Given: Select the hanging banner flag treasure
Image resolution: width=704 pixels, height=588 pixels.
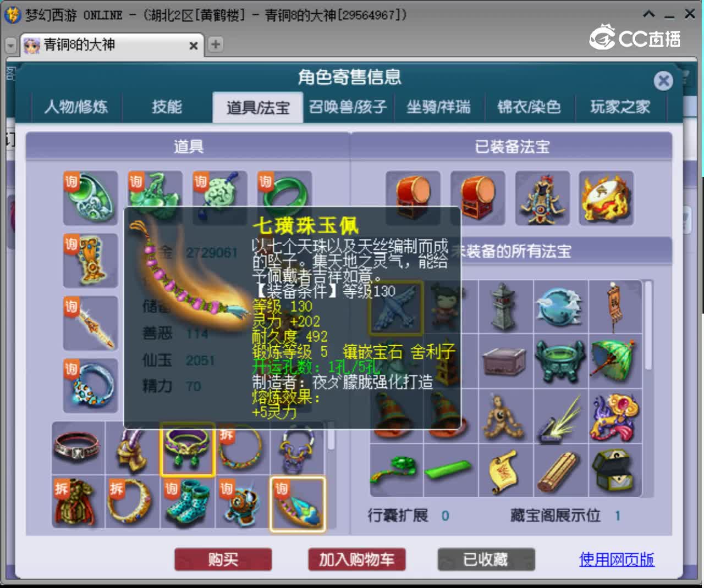Looking at the screenshot, I should (615, 307).
